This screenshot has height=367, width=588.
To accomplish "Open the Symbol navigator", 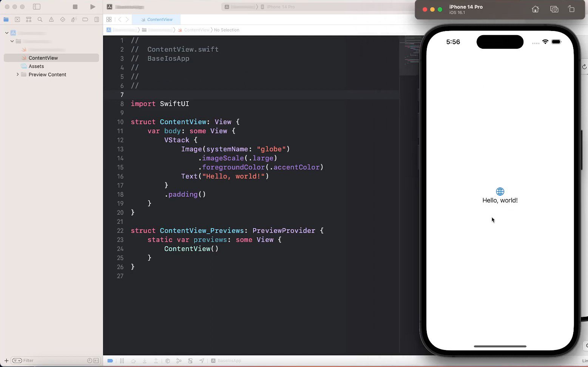I will pyautogui.click(x=29, y=20).
